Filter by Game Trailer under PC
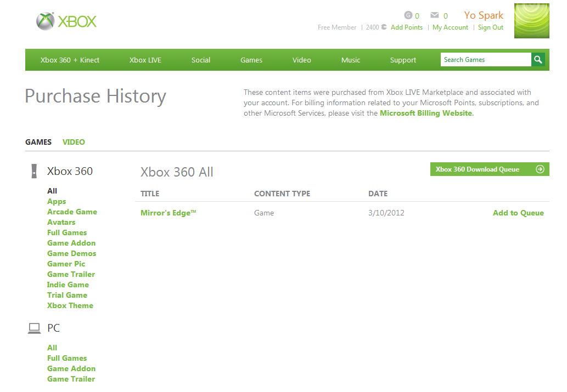The image size is (567, 392). pyautogui.click(x=71, y=379)
